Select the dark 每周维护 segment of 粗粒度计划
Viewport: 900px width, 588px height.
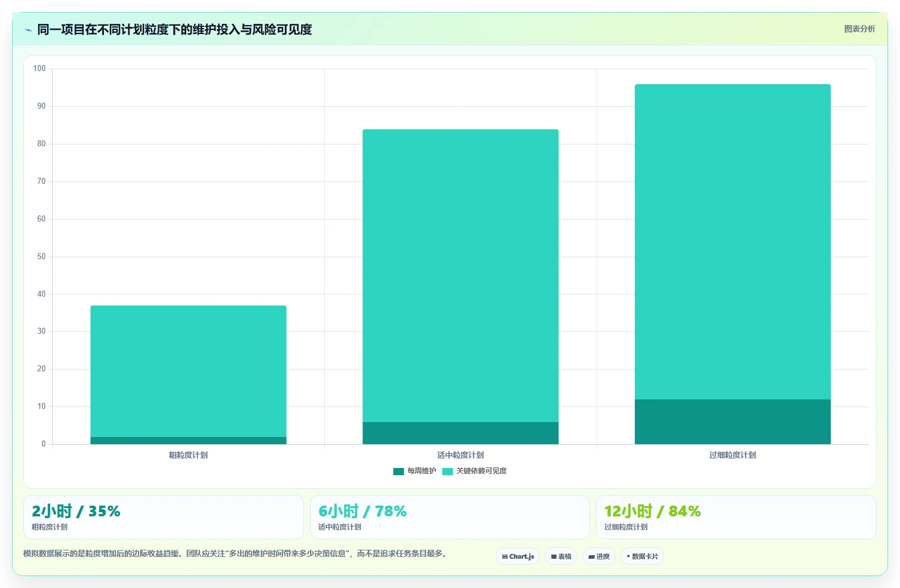coord(188,441)
